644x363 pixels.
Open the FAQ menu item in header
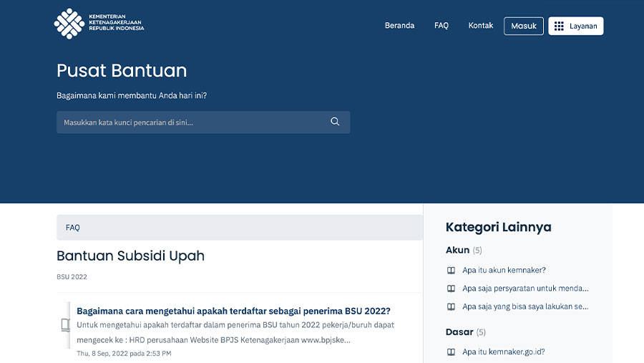tap(441, 26)
